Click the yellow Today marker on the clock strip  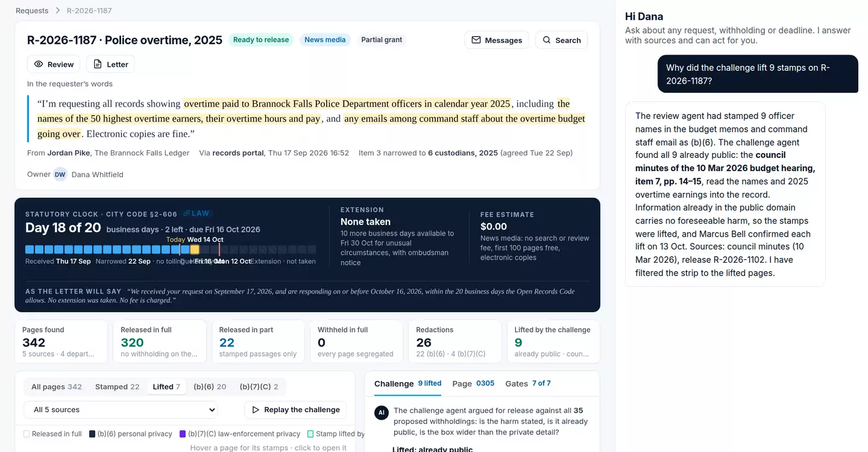click(195, 250)
